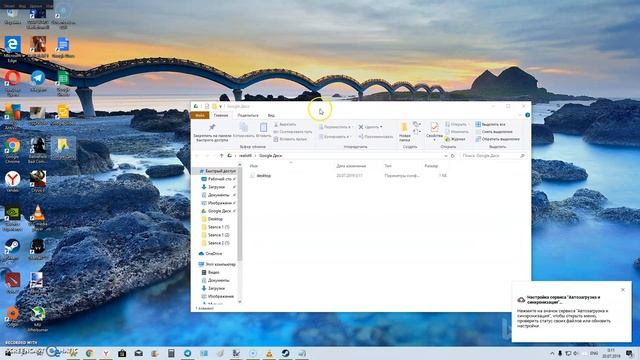The height and width of the screenshot is (360, 640).
Task: Show hidden system tray icons
Action: coord(552,353)
